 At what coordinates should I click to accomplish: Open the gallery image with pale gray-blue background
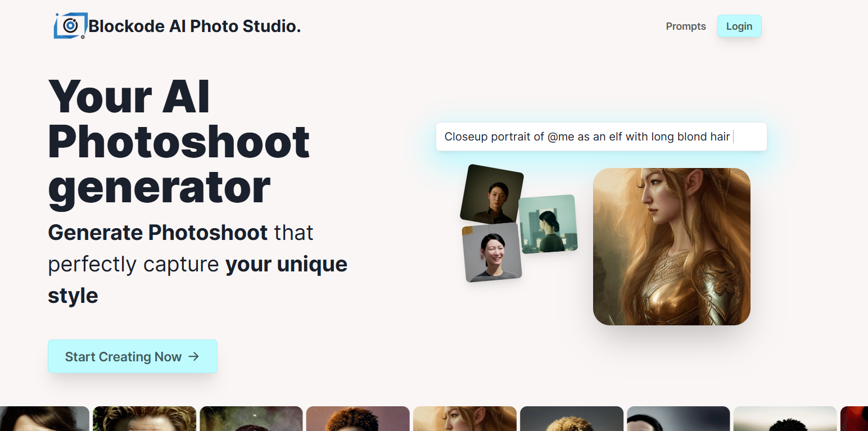tap(678, 419)
